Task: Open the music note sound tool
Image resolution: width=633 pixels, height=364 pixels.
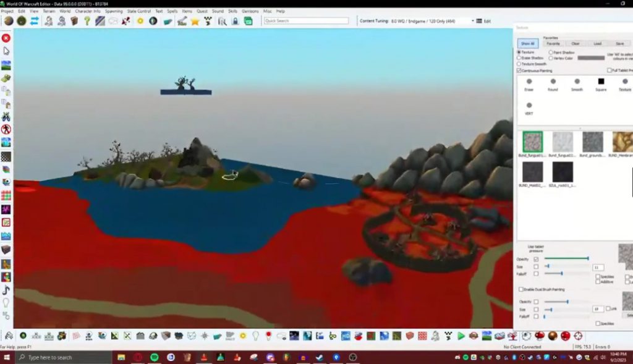Action: 6,290
